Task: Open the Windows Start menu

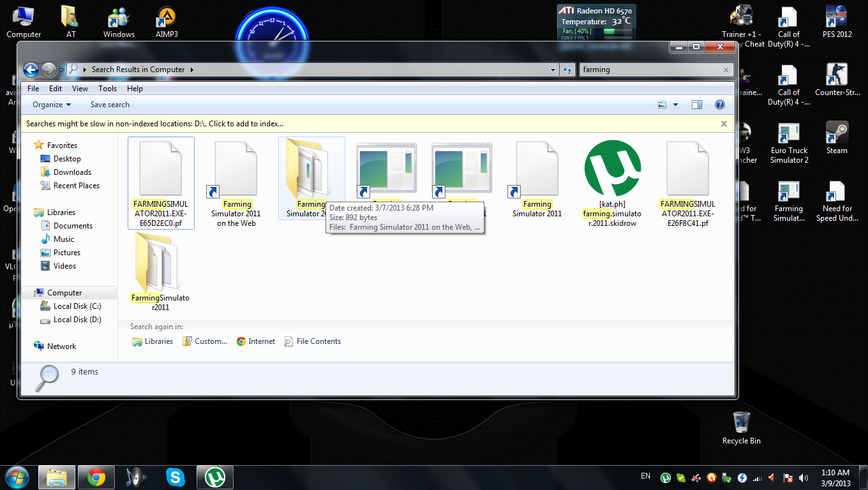Action: tap(16, 477)
